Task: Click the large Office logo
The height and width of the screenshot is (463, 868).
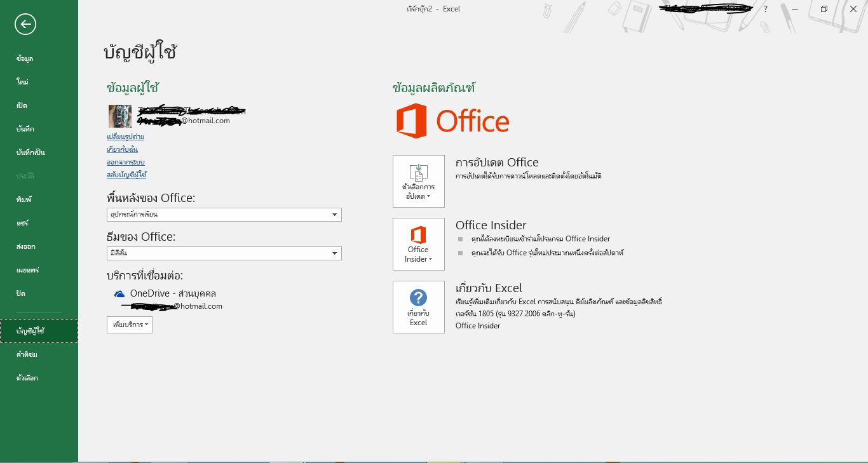Action: point(452,121)
